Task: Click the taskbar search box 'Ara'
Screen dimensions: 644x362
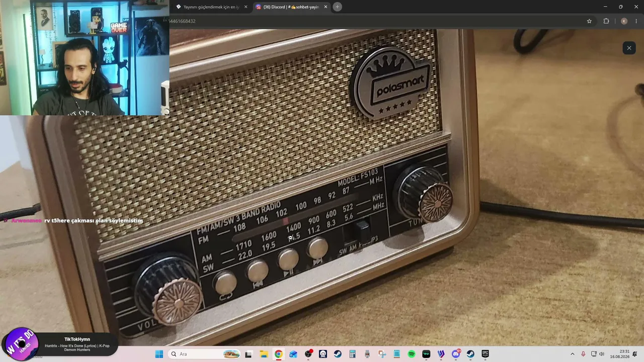Action: coord(204,354)
